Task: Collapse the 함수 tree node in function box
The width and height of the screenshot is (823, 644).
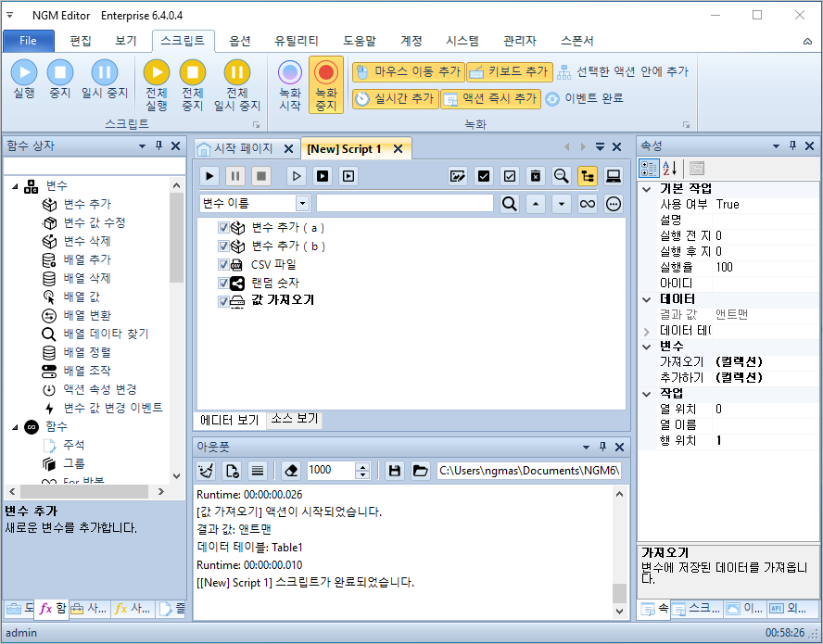Action: click(15, 427)
